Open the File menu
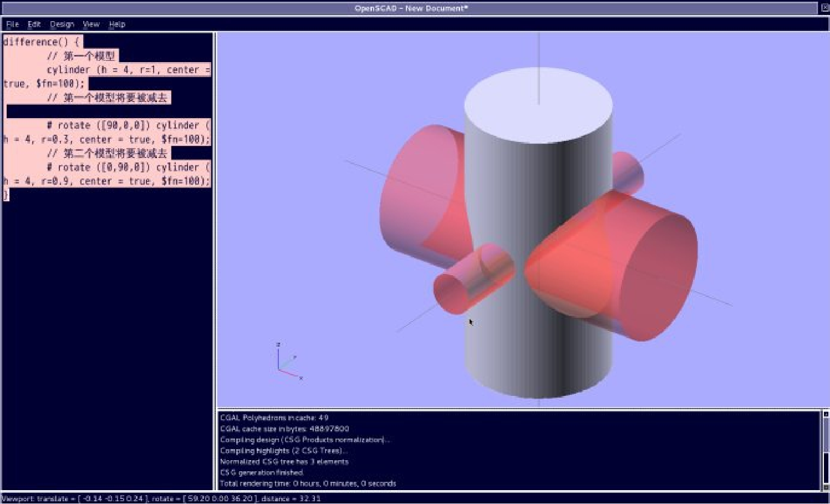 pyautogui.click(x=12, y=24)
